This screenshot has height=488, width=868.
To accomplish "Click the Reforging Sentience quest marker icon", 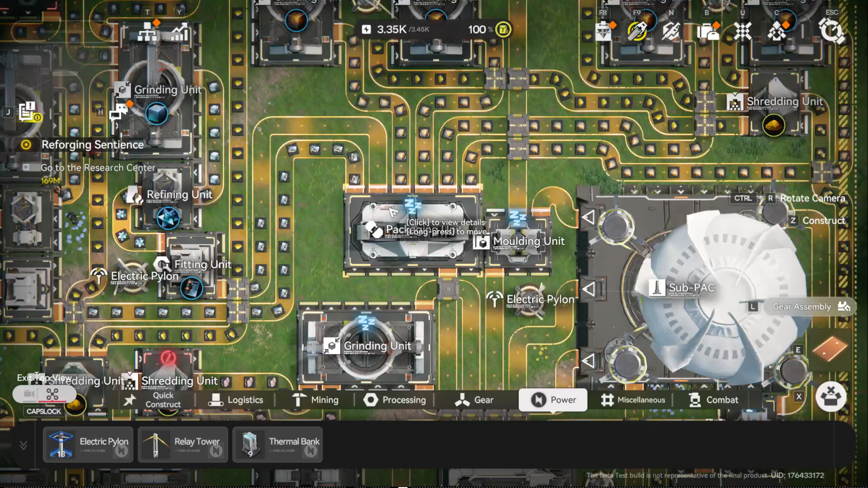I will click(x=26, y=145).
